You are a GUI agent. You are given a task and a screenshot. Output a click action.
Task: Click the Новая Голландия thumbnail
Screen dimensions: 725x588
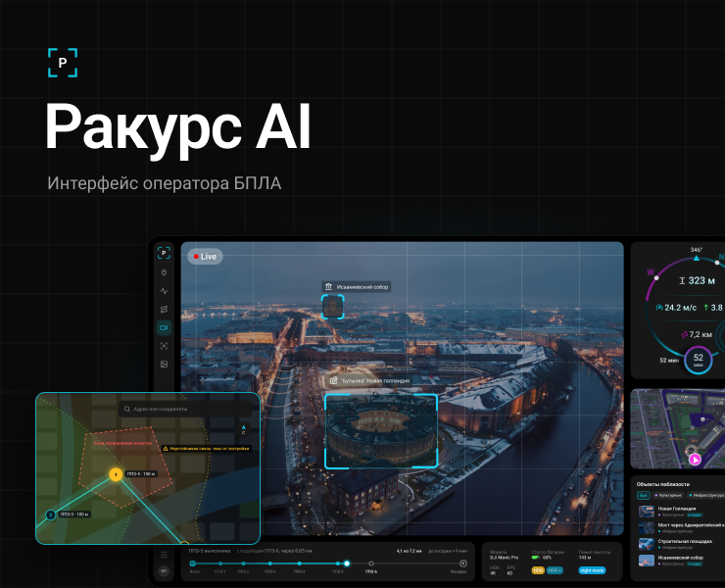pos(647,512)
